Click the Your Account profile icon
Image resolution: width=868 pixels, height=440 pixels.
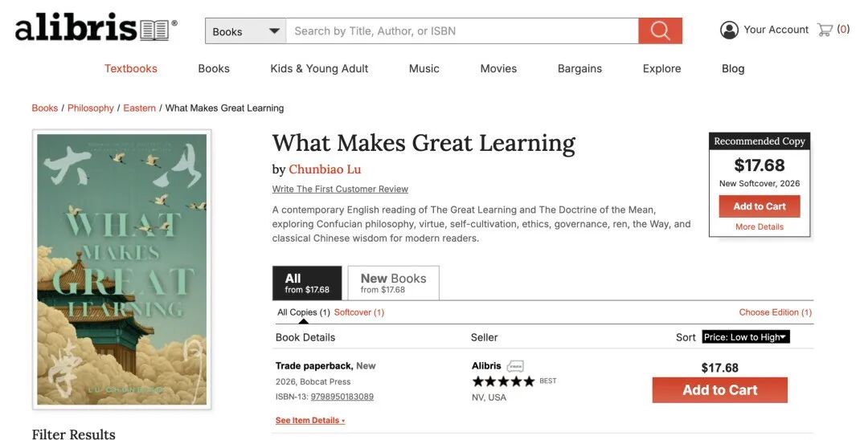click(x=729, y=30)
